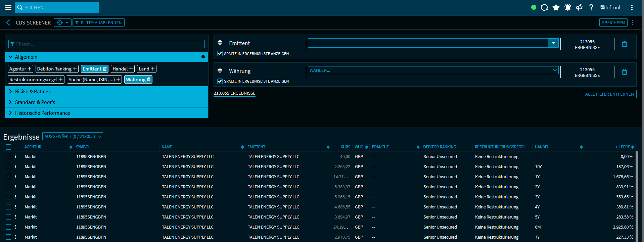
Task: Open the Währung 'Wählen...' dropdown
Action: pos(433,70)
